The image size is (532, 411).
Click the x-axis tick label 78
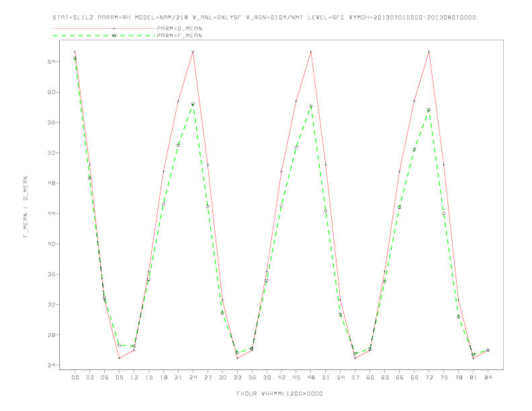point(458,377)
